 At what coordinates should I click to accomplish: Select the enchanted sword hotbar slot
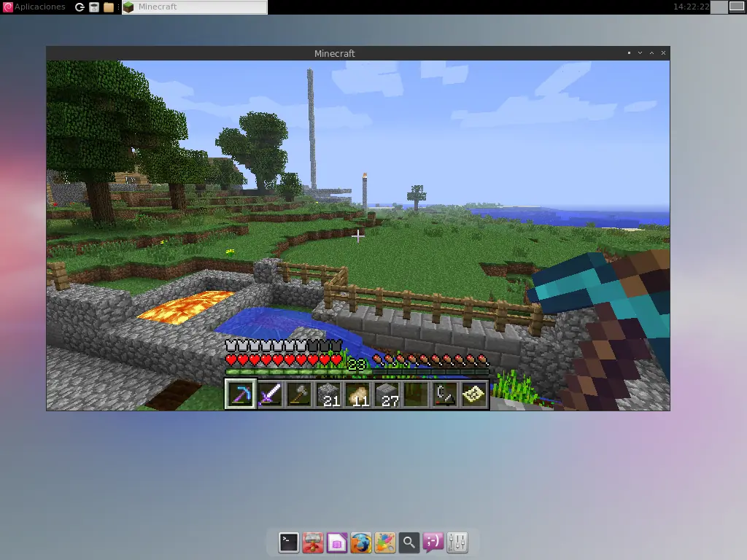[x=270, y=394]
